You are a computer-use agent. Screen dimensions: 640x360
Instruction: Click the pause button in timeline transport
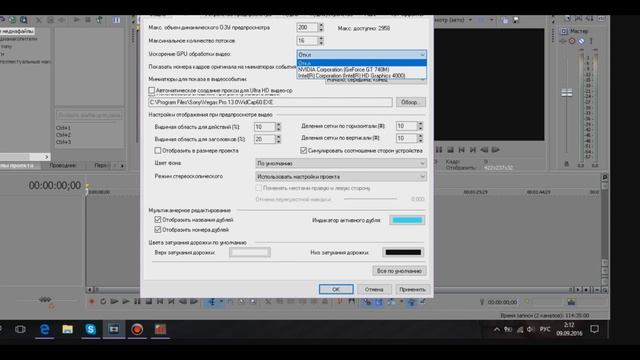click(x=137, y=302)
